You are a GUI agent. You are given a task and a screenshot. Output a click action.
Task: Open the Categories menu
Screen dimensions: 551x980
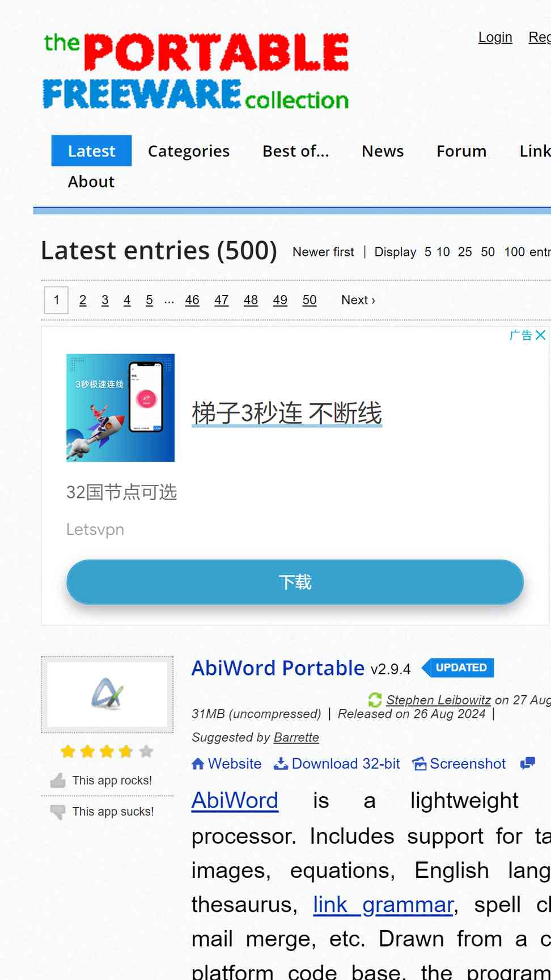click(x=189, y=151)
